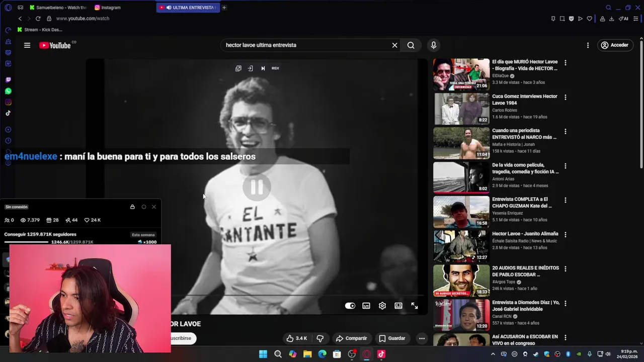The width and height of the screenshot is (644, 362).
Task: Toggle the autoplay switch in the player
Action: click(350, 306)
